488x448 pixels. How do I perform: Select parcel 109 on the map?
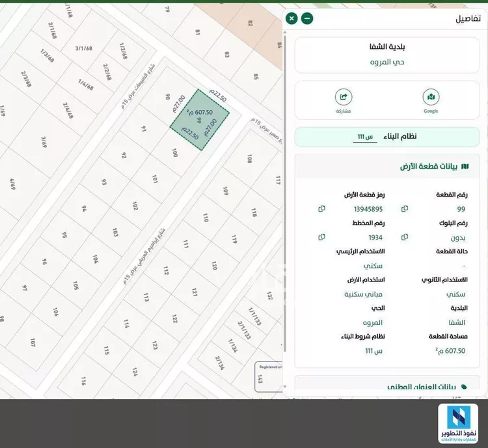point(226,191)
